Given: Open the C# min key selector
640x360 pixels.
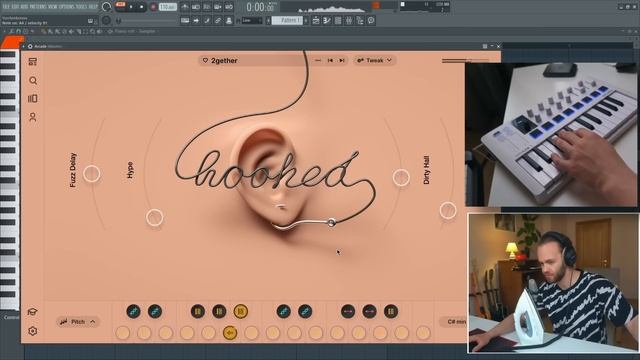Looking at the screenshot, I should click(x=454, y=322).
